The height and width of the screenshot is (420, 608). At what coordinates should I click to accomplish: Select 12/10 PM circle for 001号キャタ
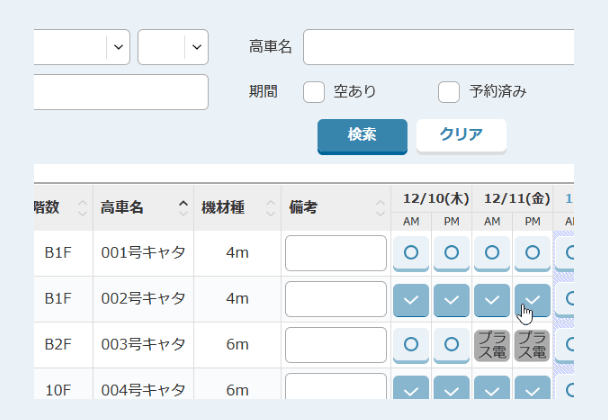tap(451, 253)
